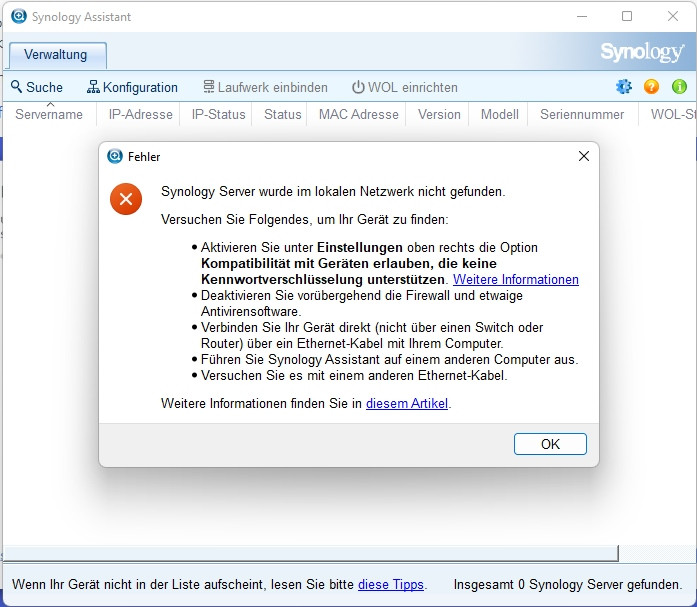Click the Synology Assistant title bar icon

tap(18, 17)
